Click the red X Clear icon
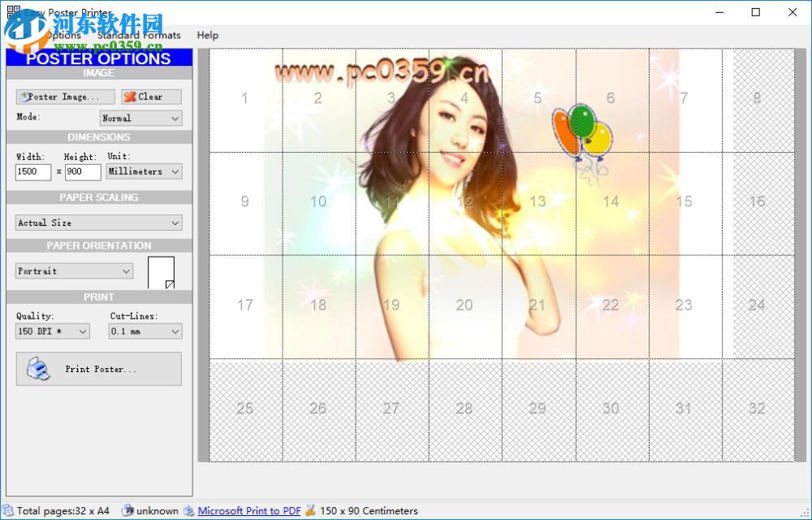 coord(132,97)
